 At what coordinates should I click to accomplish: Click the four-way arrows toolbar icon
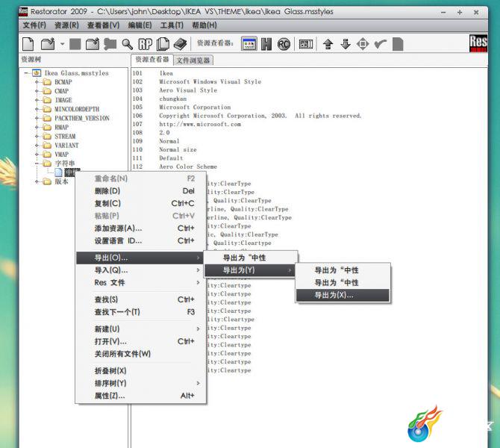tap(363, 44)
